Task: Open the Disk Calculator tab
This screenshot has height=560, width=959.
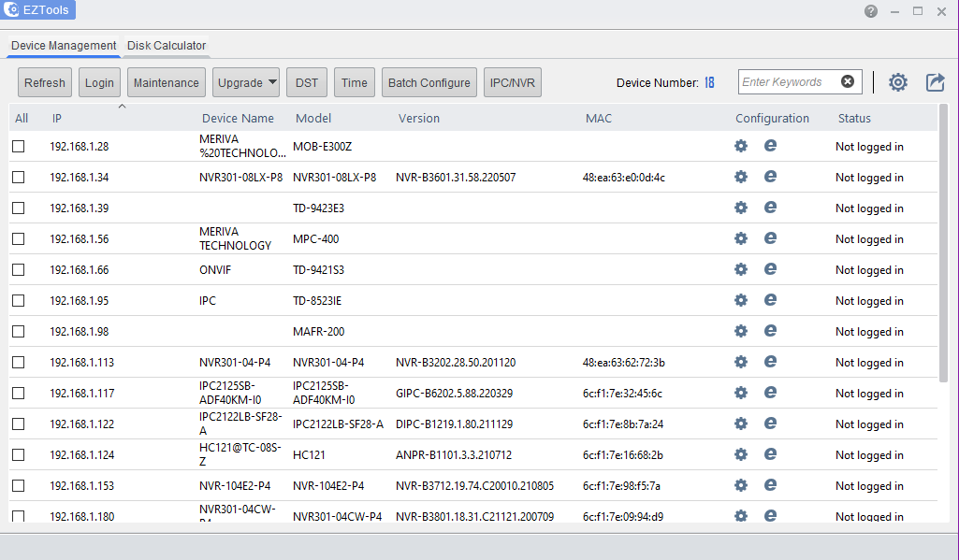Action: point(167,45)
